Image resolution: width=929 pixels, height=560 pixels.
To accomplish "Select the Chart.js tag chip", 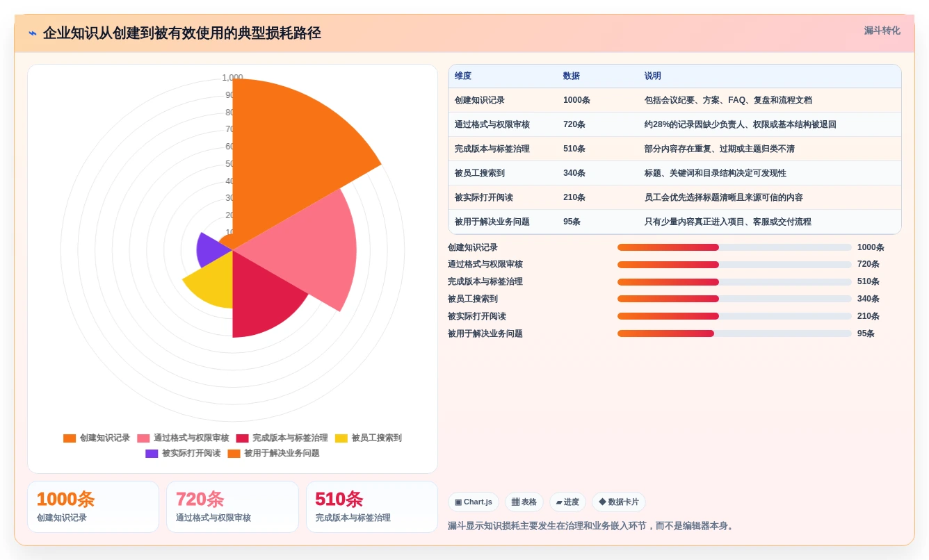I will tap(474, 502).
